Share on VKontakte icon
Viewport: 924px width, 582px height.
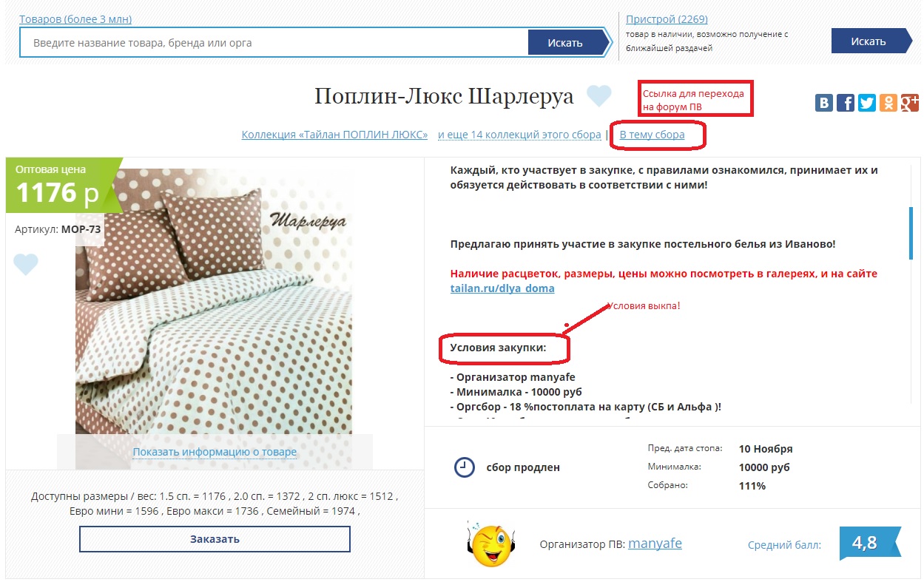tap(824, 103)
